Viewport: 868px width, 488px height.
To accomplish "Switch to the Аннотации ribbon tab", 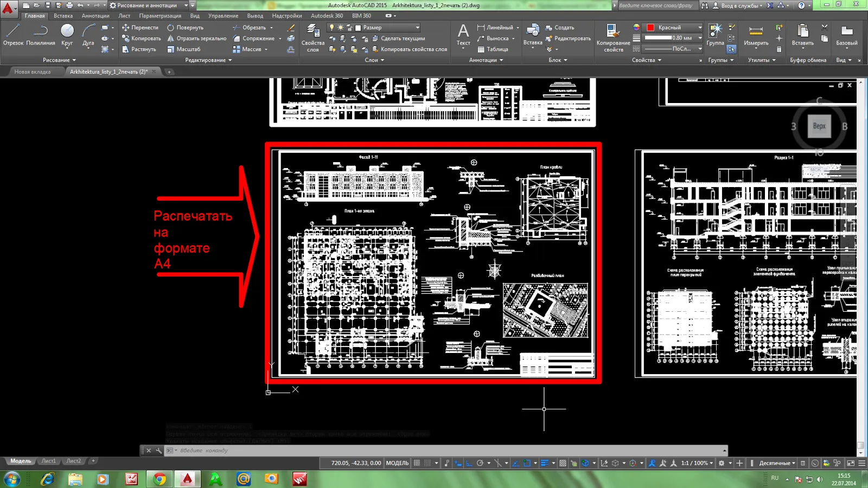I will pyautogui.click(x=95, y=16).
